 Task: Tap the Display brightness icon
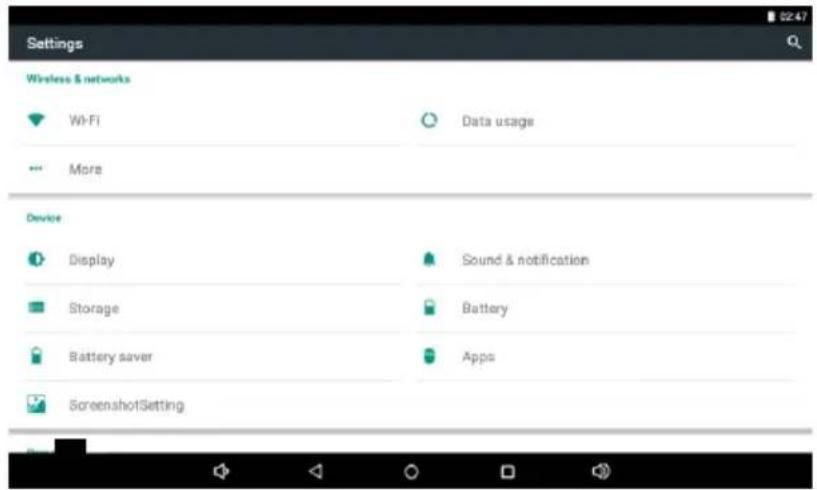point(36,259)
